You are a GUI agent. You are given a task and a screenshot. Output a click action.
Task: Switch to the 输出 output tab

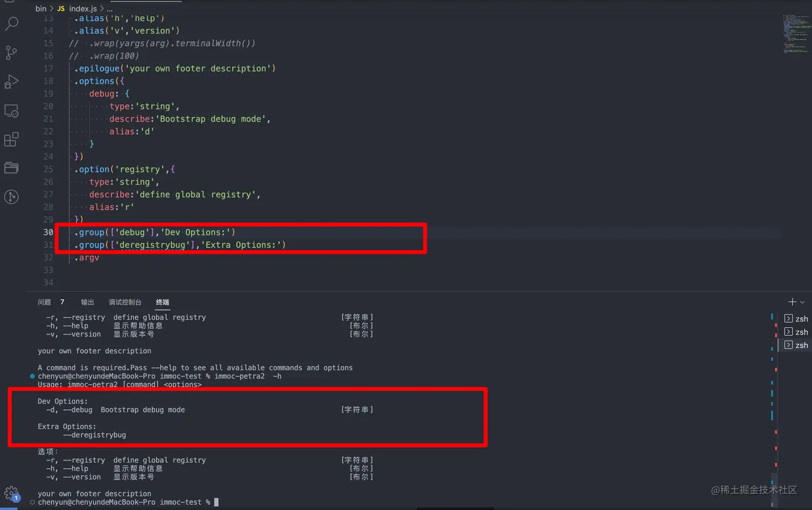click(x=88, y=302)
